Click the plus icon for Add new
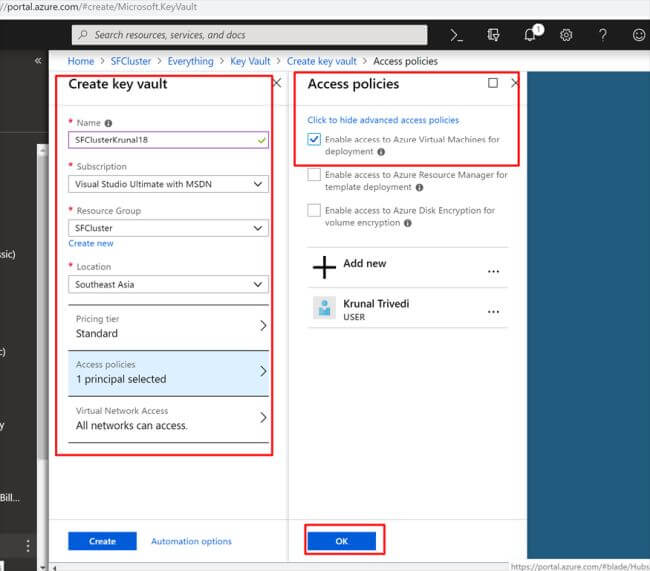Viewport: 650px width, 571px height. tap(324, 267)
